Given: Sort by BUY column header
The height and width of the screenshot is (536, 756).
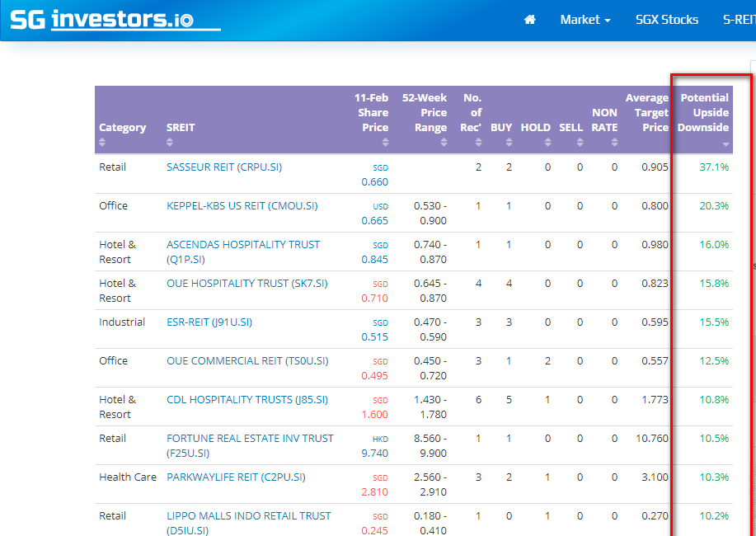Looking at the screenshot, I should 501,128.
